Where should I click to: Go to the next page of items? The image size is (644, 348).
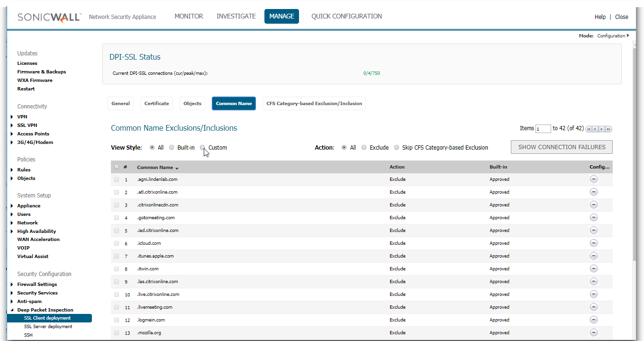pyautogui.click(x=602, y=129)
